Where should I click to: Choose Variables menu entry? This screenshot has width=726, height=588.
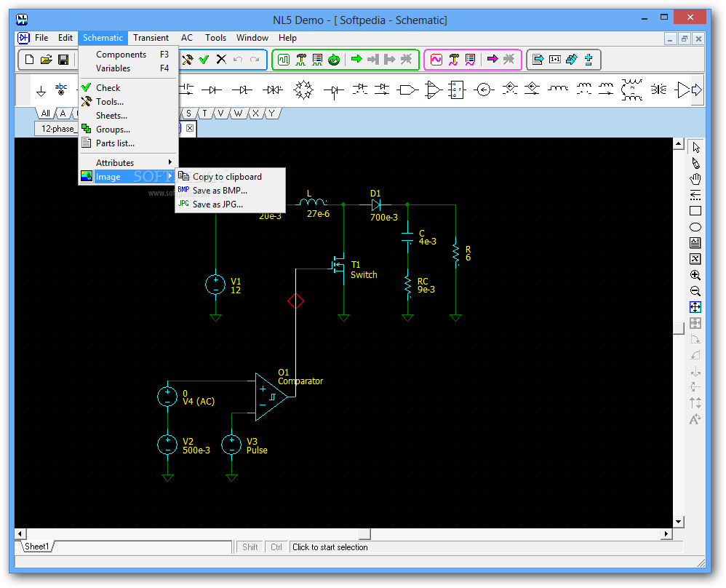(x=128, y=68)
